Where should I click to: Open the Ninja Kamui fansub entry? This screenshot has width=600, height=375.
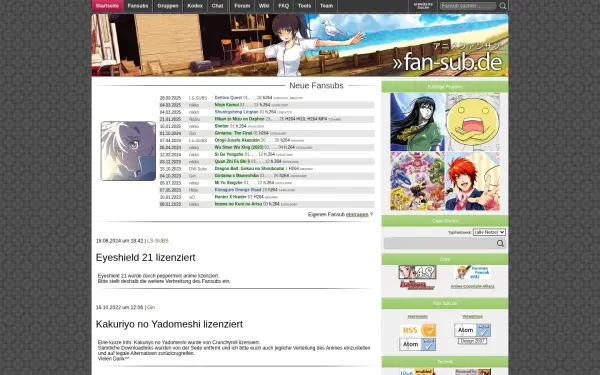(227, 105)
